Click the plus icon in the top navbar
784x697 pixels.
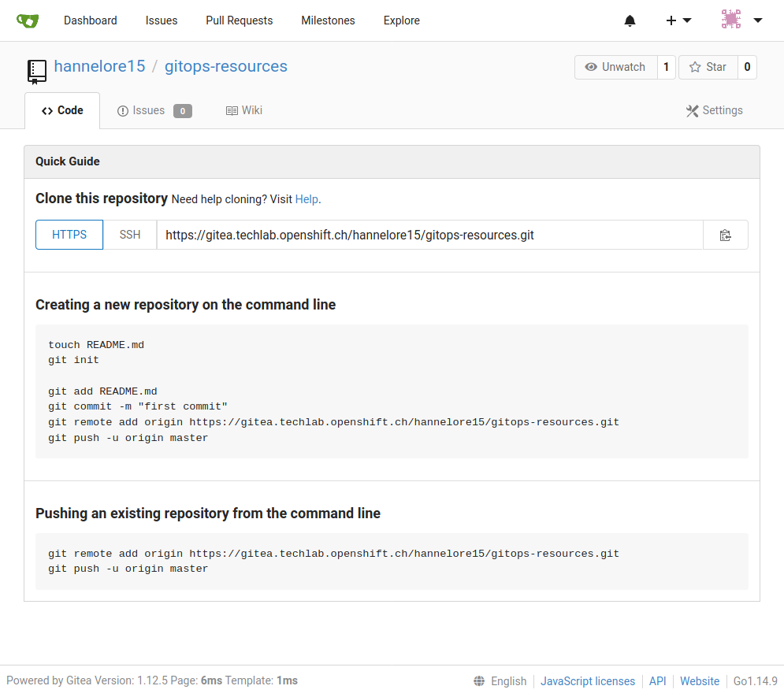pos(671,20)
